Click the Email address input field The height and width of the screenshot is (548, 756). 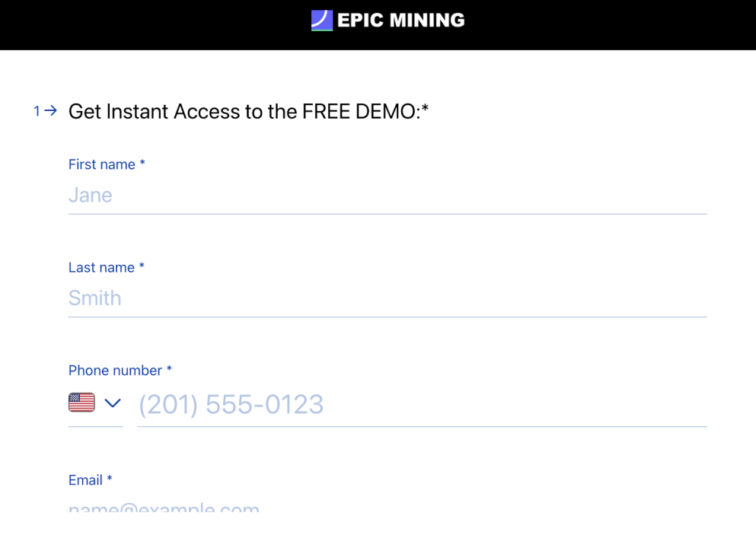point(387,506)
